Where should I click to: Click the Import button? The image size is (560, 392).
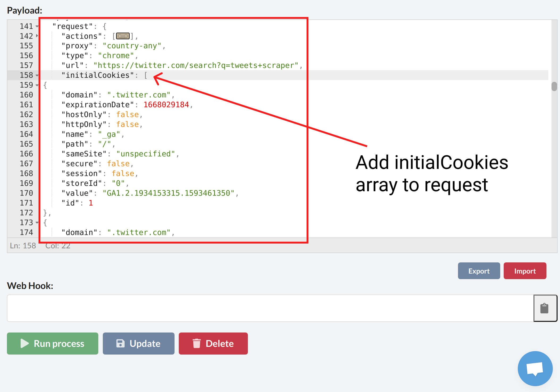point(525,271)
